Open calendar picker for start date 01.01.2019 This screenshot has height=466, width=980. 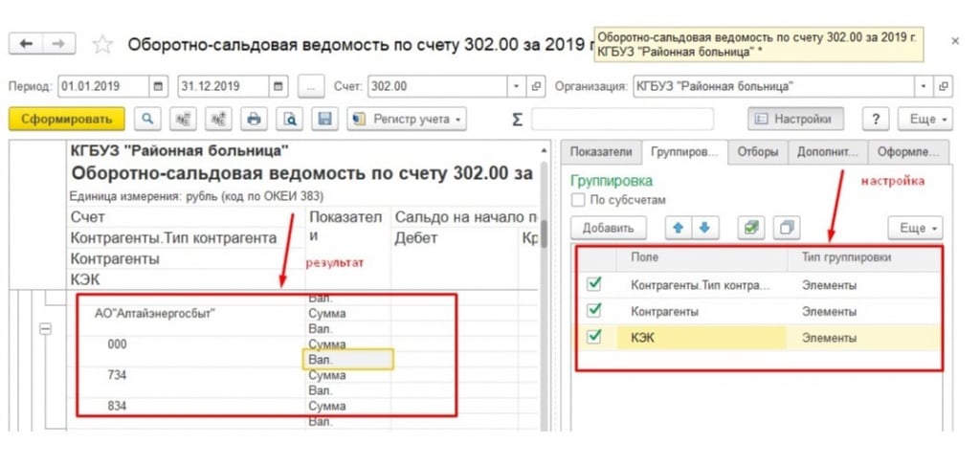(159, 86)
